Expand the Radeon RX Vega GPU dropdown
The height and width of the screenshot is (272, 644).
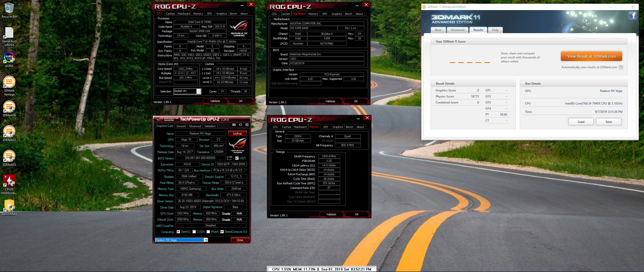(x=206, y=240)
